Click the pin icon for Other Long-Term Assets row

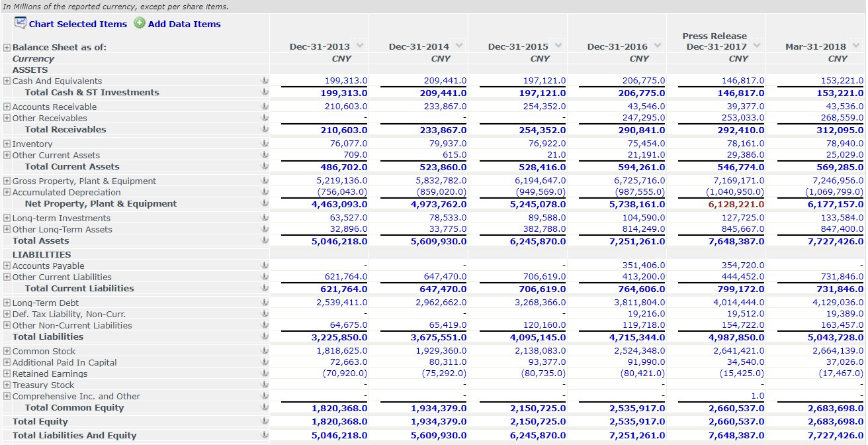click(265, 229)
